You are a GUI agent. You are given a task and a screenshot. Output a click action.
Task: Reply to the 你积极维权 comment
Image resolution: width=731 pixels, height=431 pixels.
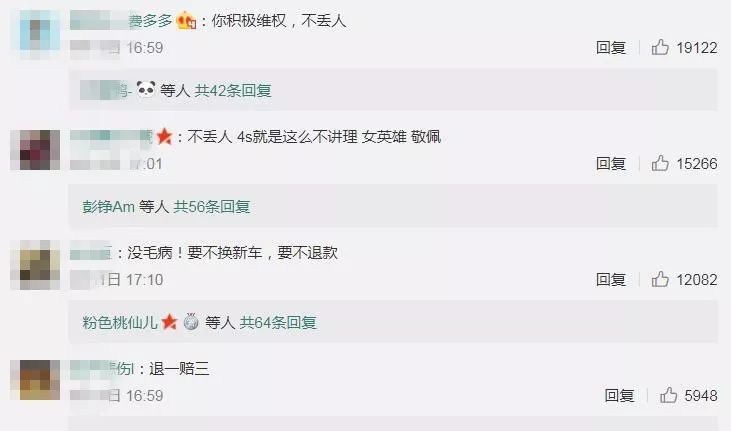(x=611, y=48)
